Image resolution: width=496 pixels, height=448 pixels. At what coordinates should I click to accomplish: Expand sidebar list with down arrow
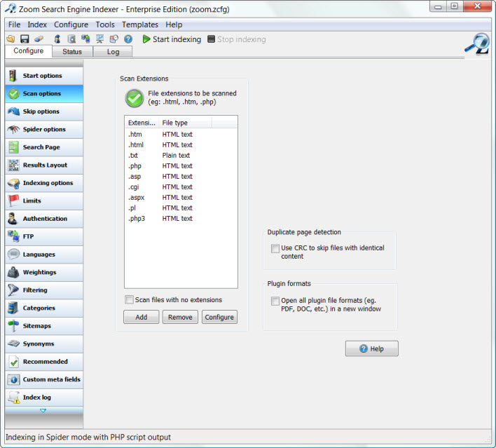pos(43,411)
